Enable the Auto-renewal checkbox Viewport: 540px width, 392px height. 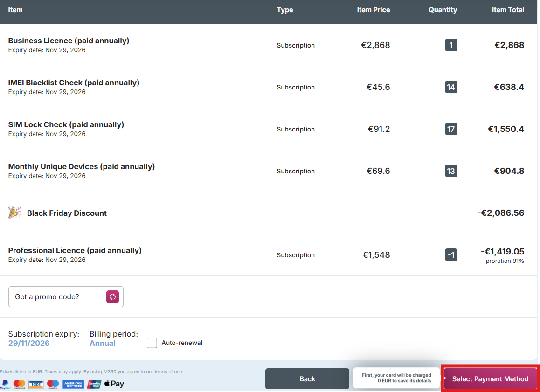pos(152,343)
